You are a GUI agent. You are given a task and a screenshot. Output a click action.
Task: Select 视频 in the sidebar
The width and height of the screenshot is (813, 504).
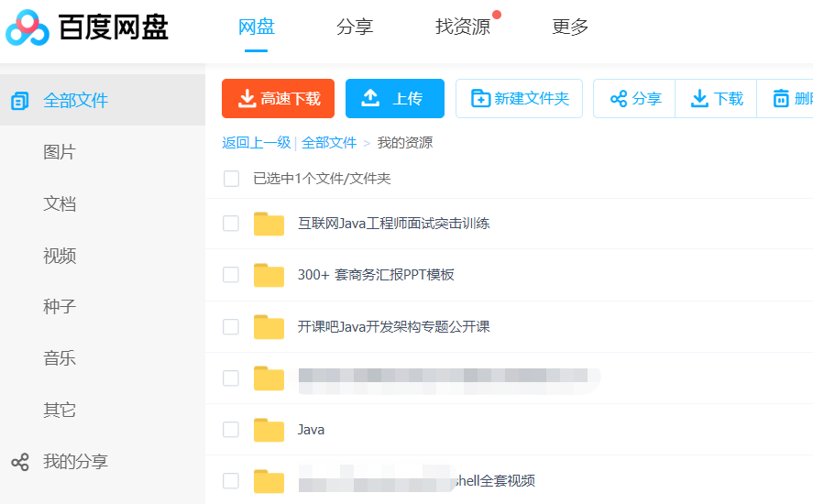[60, 256]
